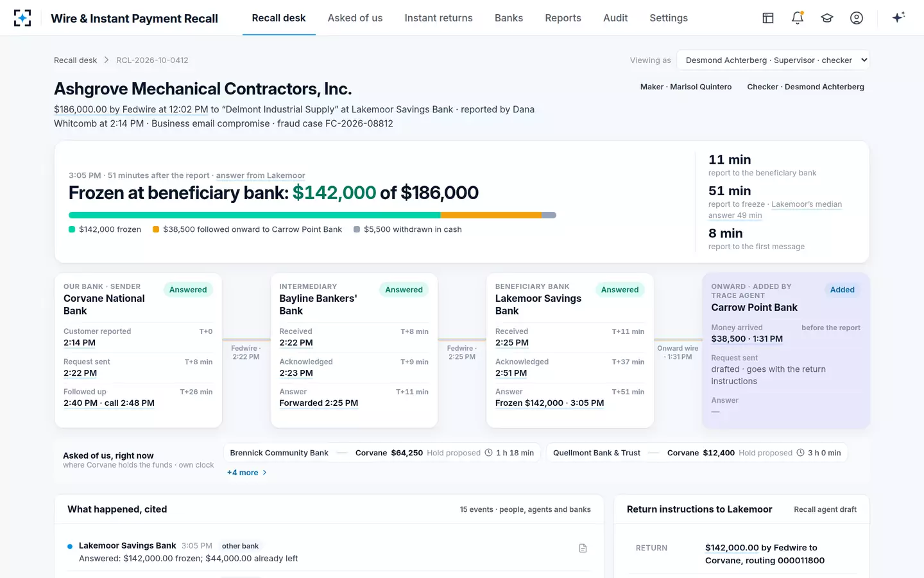Click the "Recall agent draft" label
The image size is (924, 578).
pos(825,509)
